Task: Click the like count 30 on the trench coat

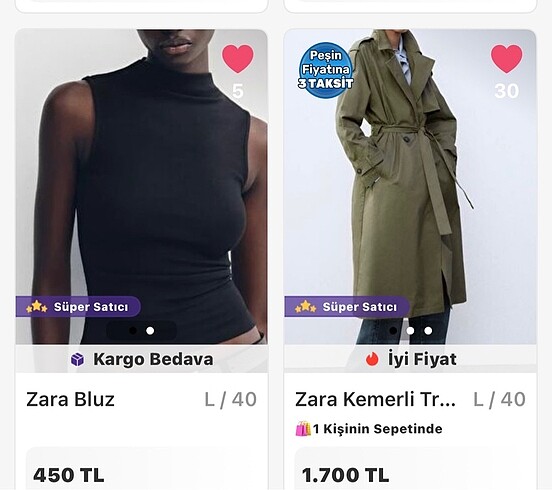Action: (x=507, y=91)
